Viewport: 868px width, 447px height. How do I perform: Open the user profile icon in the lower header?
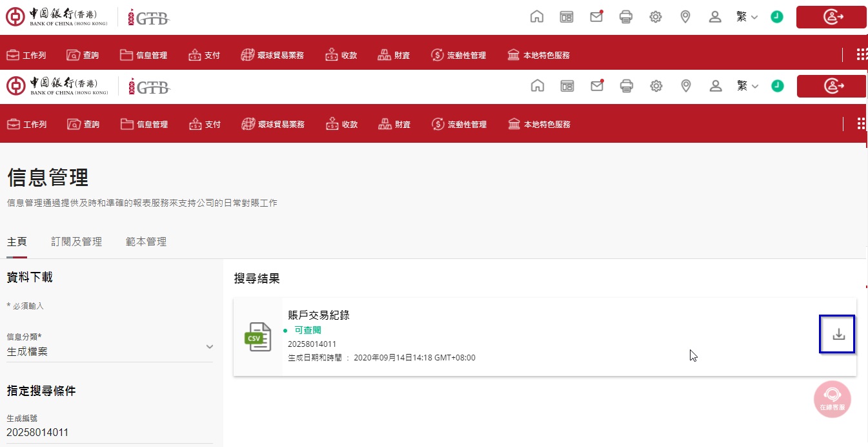pyautogui.click(x=715, y=86)
